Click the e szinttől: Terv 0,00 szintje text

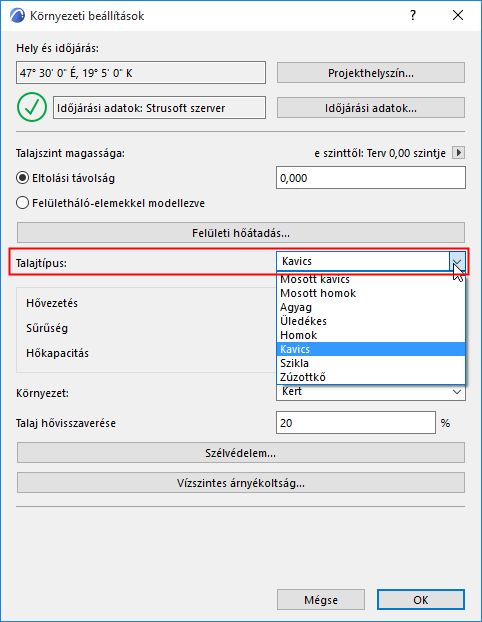(380, 153)
